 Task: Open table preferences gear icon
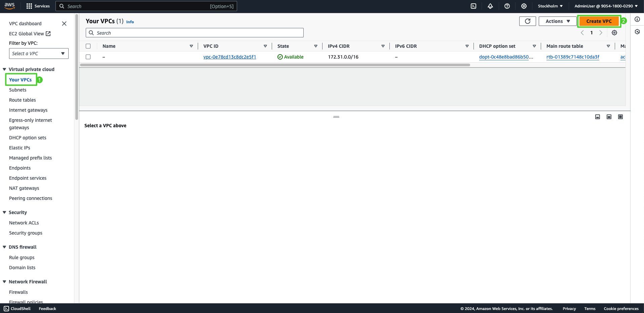point(614,33)
